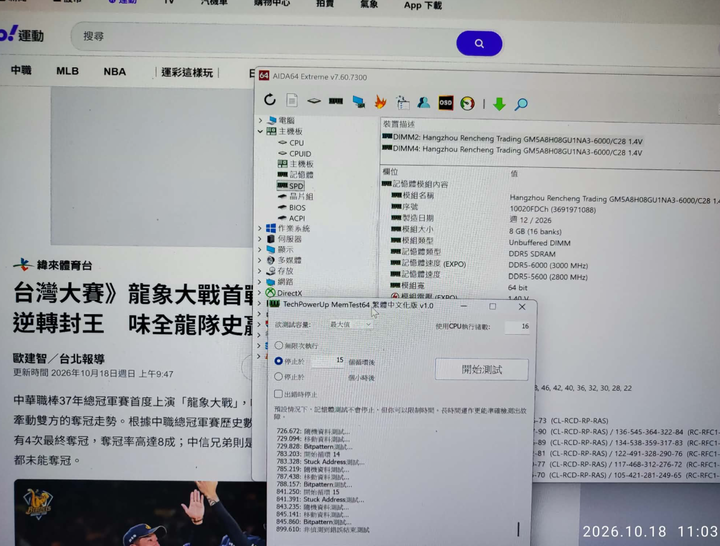Image resolution: width=720 pixels, height=546 pixels.
Task: Maximize the MemTest64 window
Action: pyautogui.click(x=492, y=306)
